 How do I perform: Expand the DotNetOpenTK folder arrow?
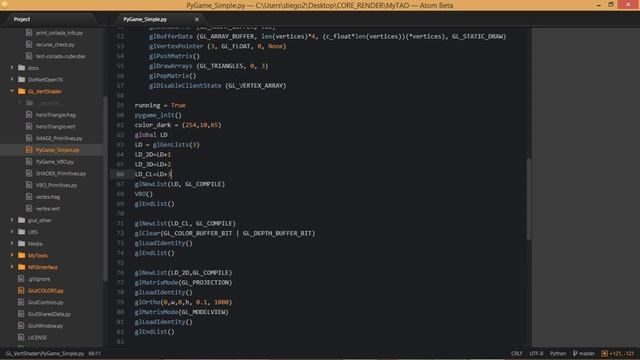tap(12, 80)
